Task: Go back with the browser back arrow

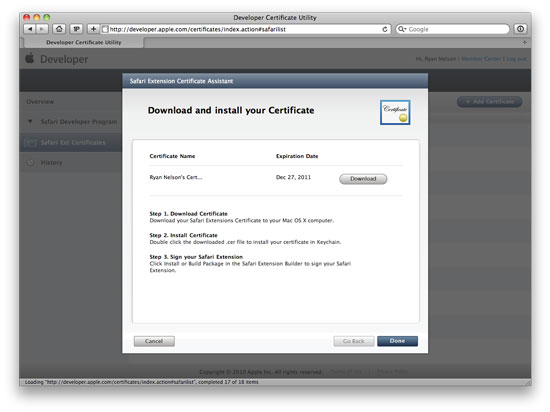Action: 30,29
